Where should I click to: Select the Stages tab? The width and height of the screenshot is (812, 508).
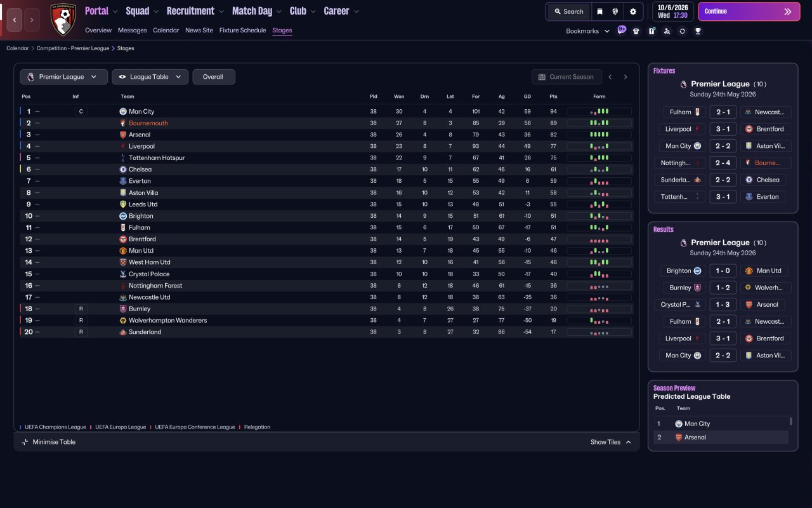point(282,30)
